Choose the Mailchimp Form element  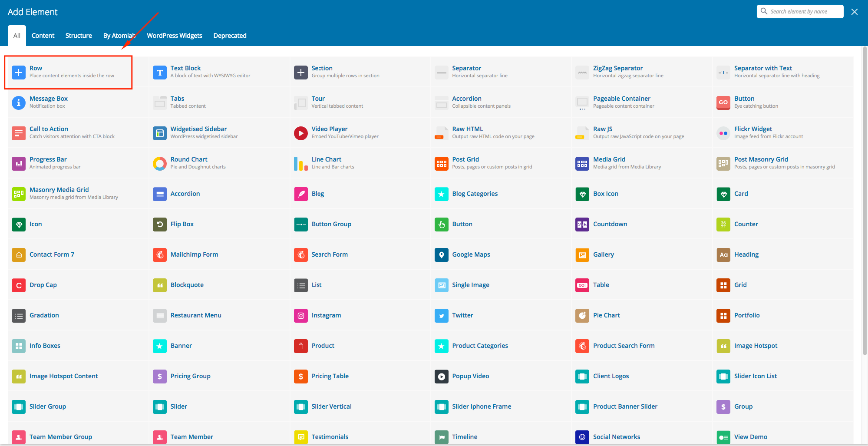pos(219,254)
